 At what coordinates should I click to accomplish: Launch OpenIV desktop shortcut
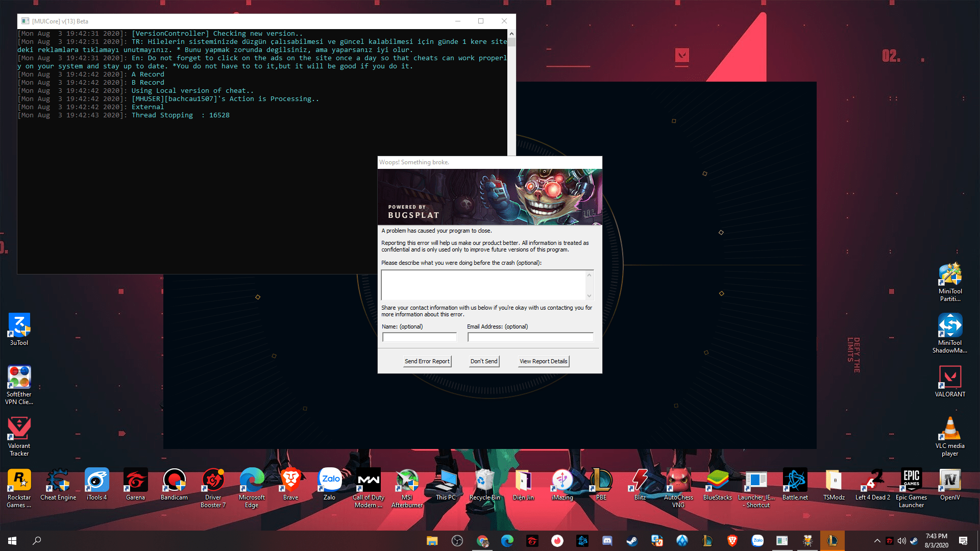(950, 485)
